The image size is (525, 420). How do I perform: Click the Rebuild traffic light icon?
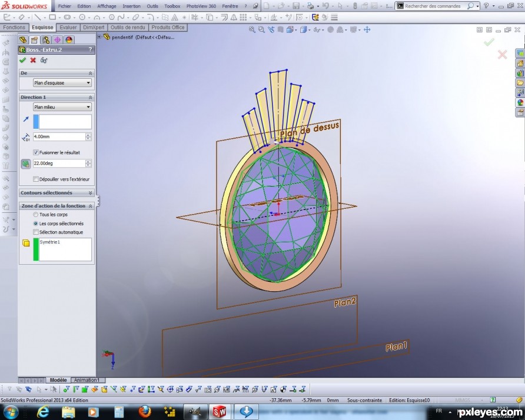[355, 6]
